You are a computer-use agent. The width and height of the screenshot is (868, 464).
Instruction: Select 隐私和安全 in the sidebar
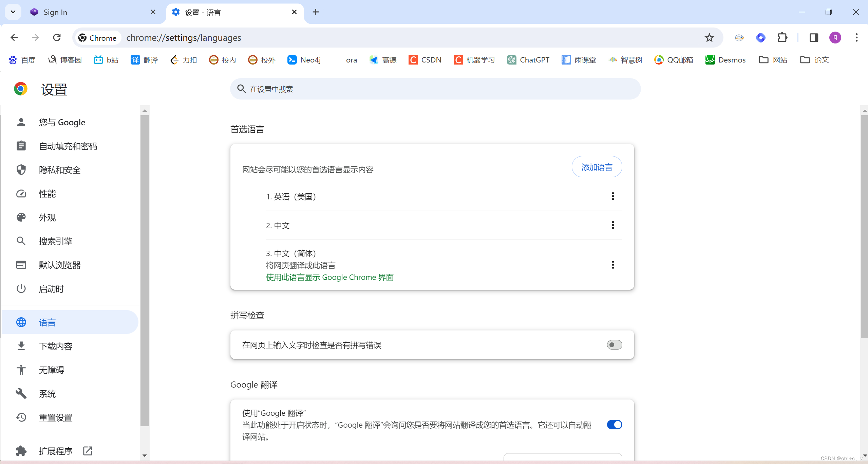(x=60, y=170)
